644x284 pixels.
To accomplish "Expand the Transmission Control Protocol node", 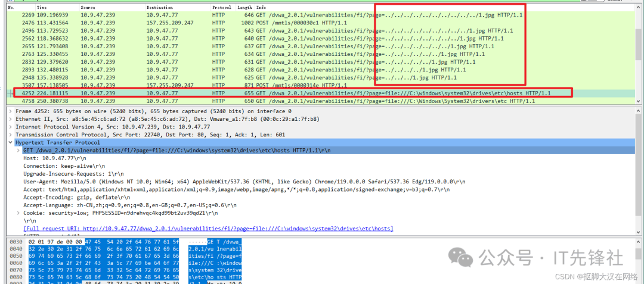I will 11,135.
